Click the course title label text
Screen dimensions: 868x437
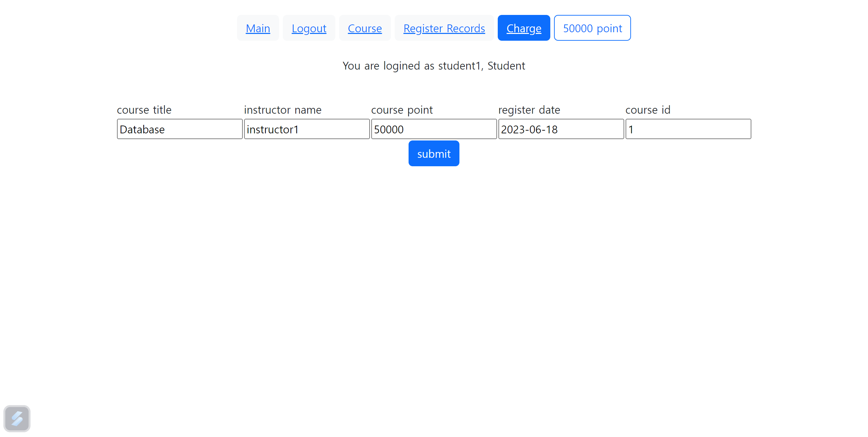(x=144, y=110)
